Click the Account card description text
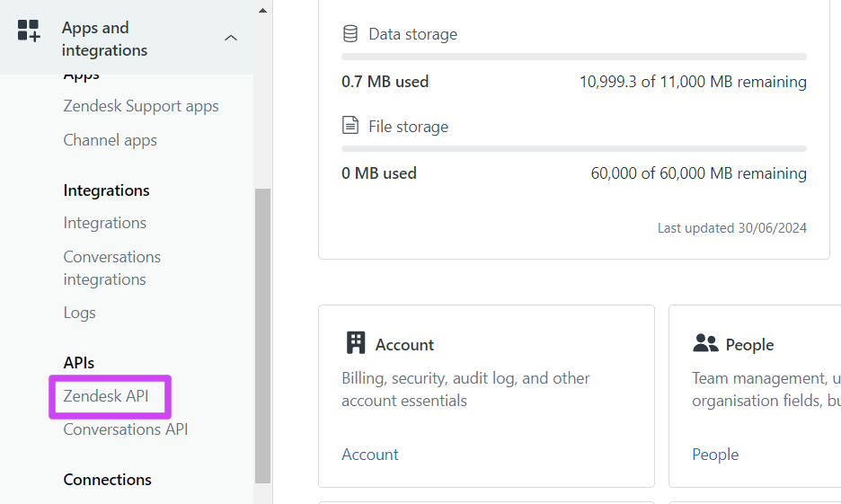The image size is (841, 504). 465,389
